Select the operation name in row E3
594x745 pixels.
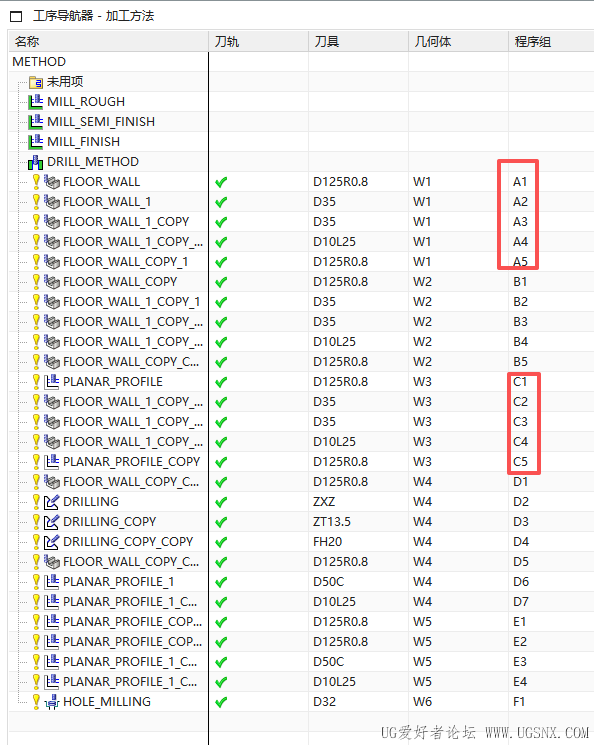(x=130, y=662)
